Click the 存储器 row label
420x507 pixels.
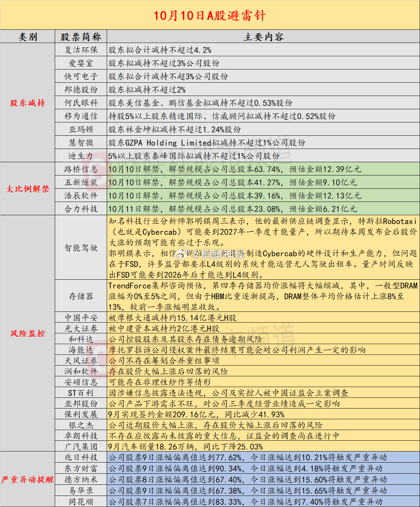(x=81, y=296)
